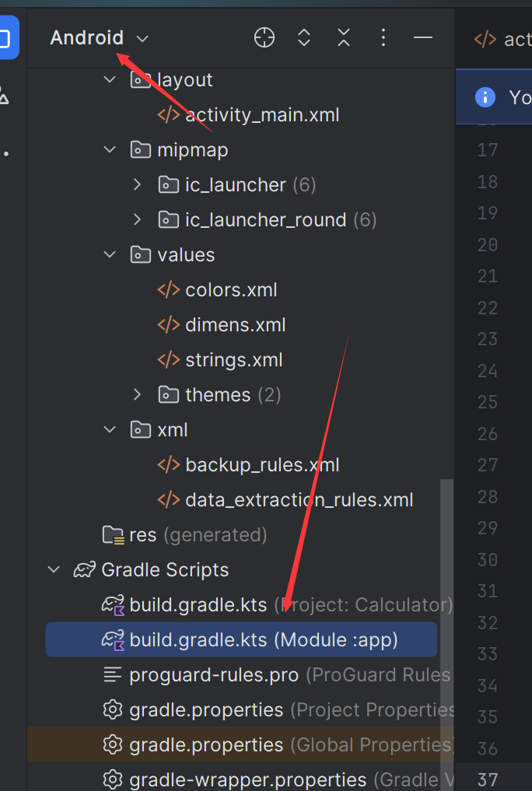Expand the themes folder
The image size is (532, 791).
pos(137,394)
